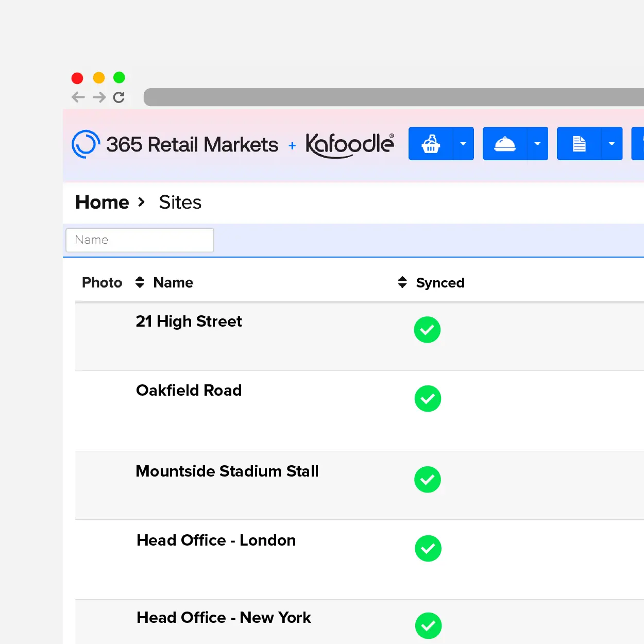
Task: Click the Name column header
Action: (173, 282)
